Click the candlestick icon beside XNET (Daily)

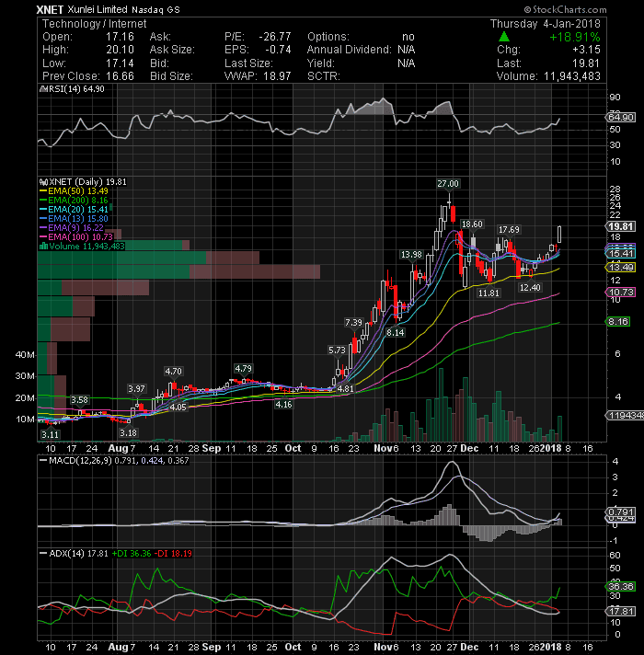43,182
